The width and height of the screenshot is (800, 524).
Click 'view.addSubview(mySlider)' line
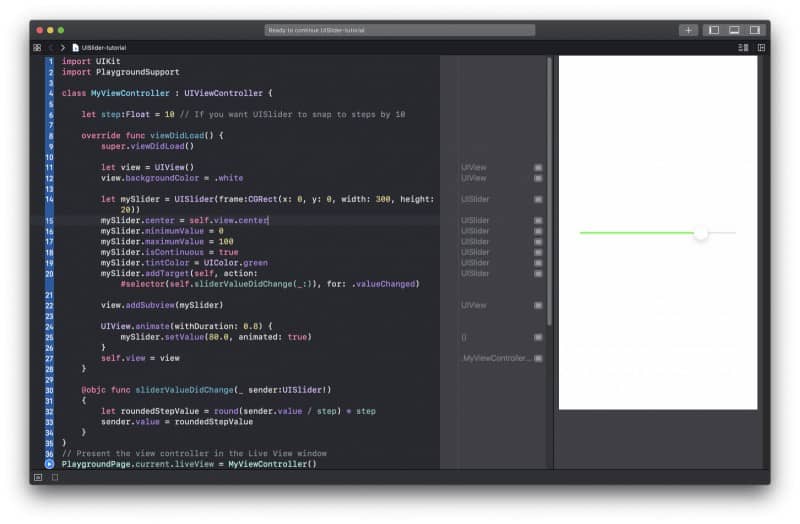click(162, 305)
